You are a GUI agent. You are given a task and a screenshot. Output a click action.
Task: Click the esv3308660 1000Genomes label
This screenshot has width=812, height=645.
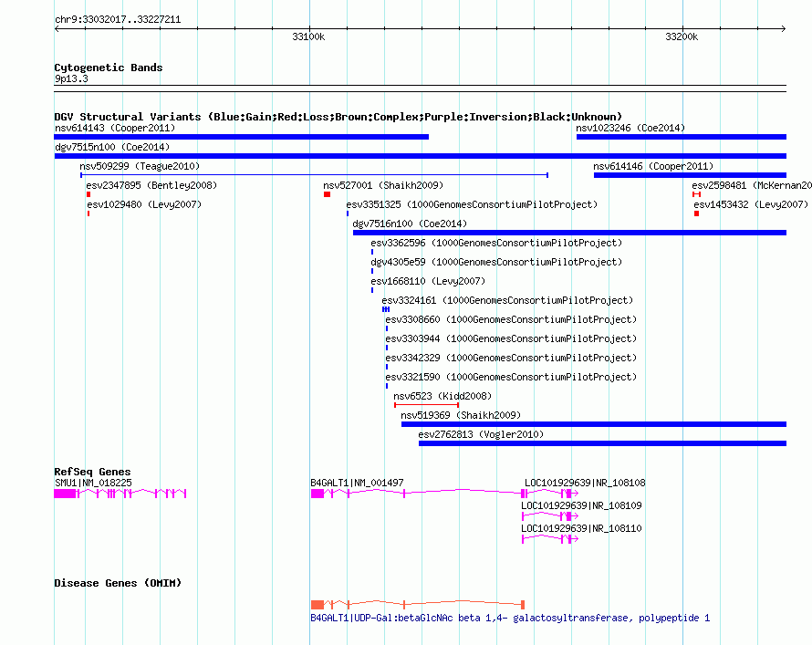coord(511,319)
